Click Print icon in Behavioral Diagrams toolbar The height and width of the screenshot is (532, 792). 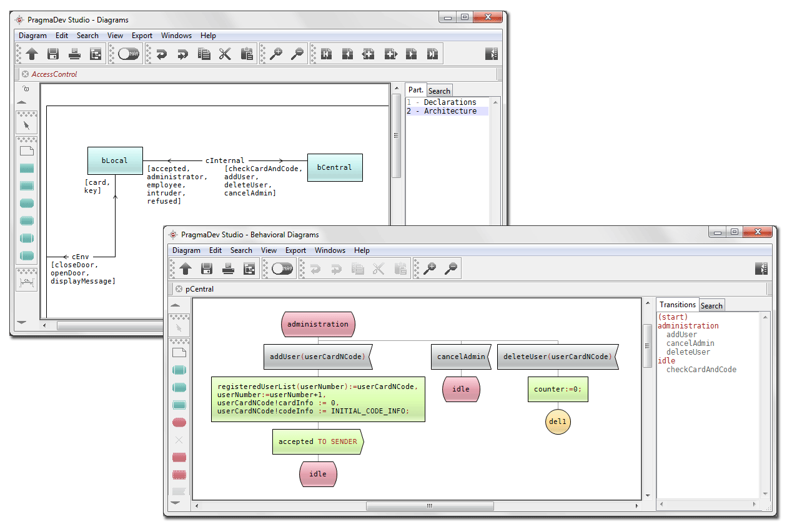point(228,269)
